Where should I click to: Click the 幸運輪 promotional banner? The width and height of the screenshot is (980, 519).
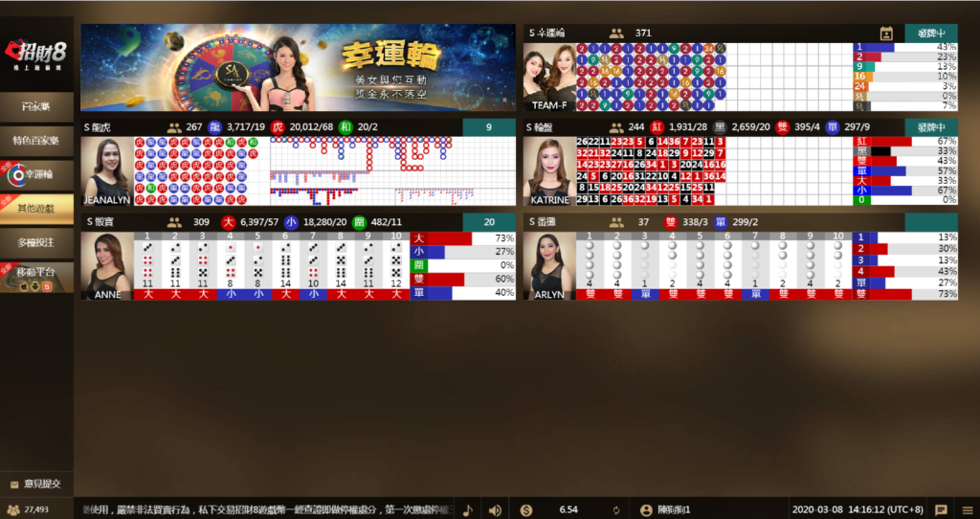pyautogui.click(x=298, y=68)
